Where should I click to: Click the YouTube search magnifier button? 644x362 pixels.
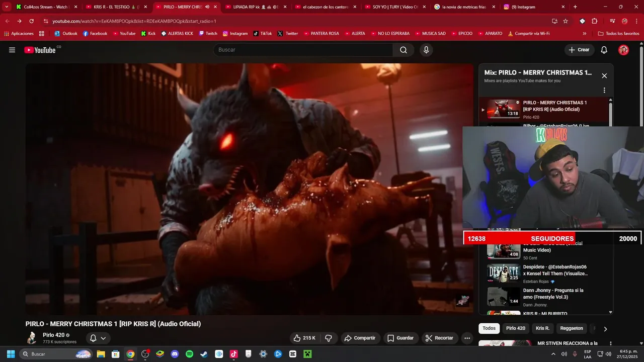point(404,50)
